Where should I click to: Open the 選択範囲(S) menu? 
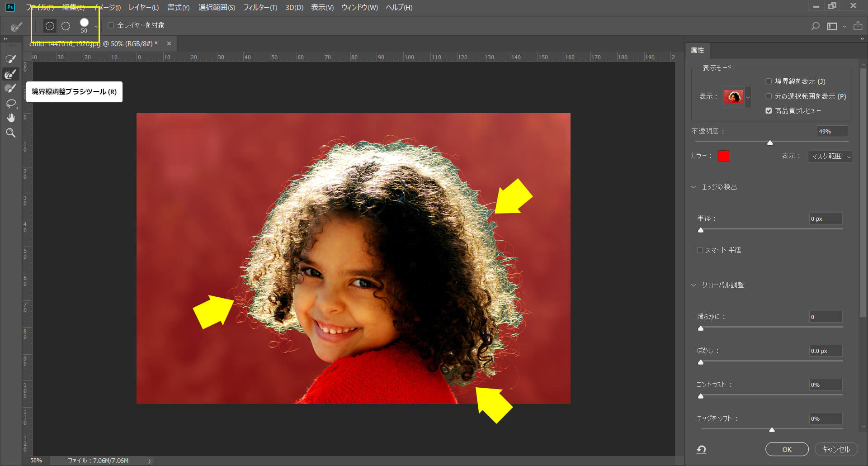coord(217,8)
